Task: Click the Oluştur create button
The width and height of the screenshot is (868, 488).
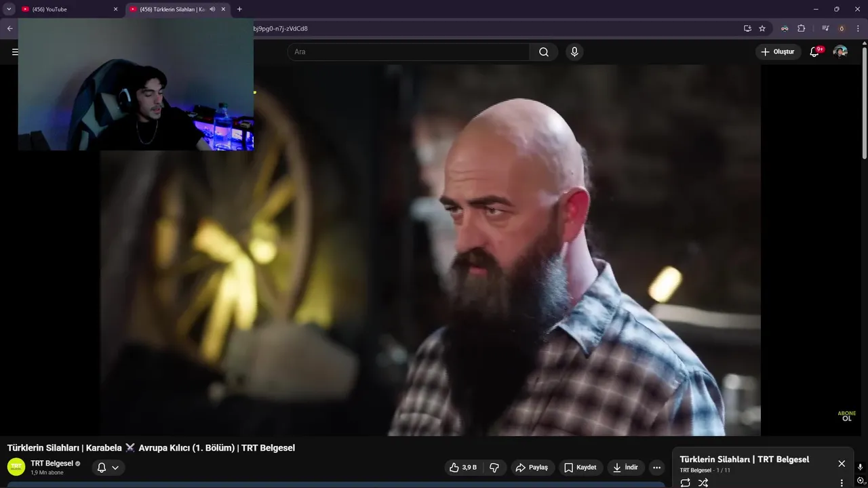Action: pos(778,52)
